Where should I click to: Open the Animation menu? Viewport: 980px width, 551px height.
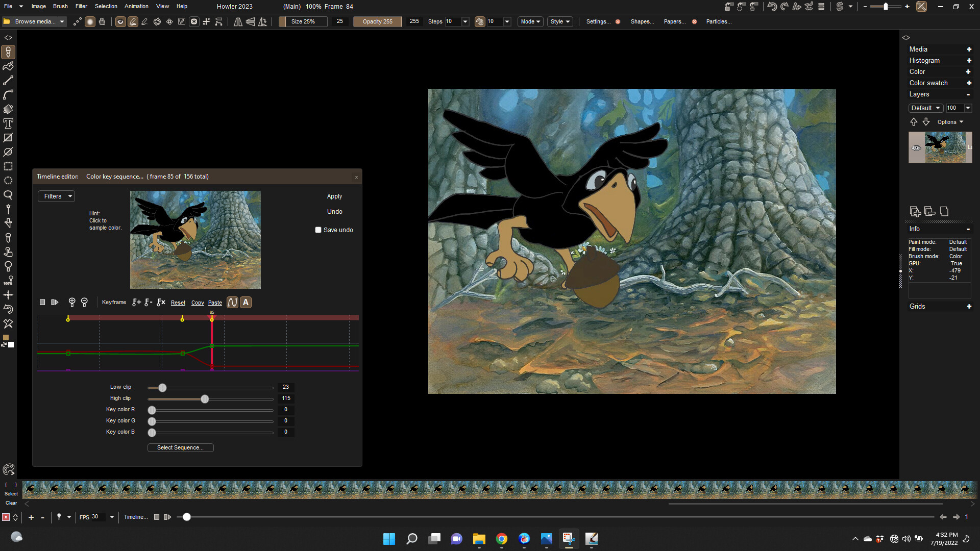pos(136,6)
